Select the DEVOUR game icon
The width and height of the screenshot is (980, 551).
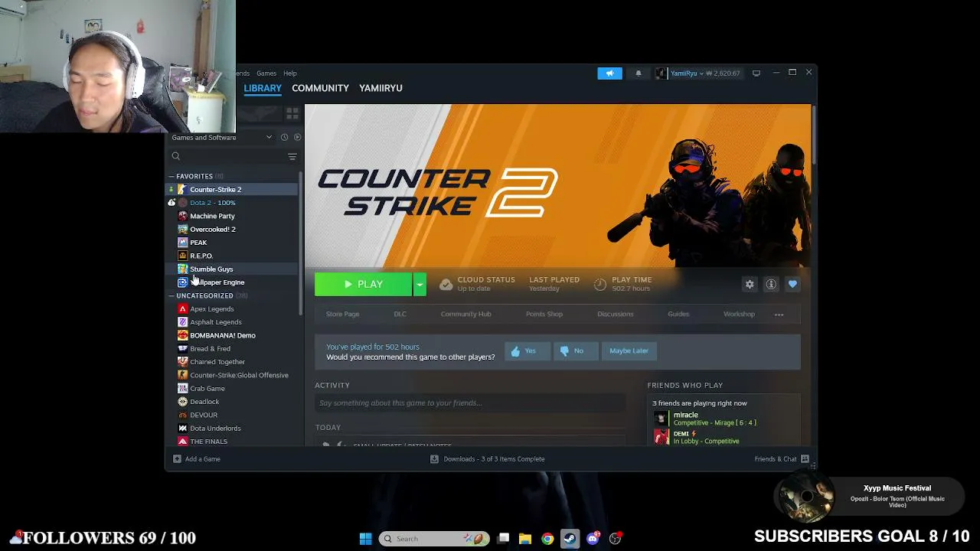coord(182,415)
